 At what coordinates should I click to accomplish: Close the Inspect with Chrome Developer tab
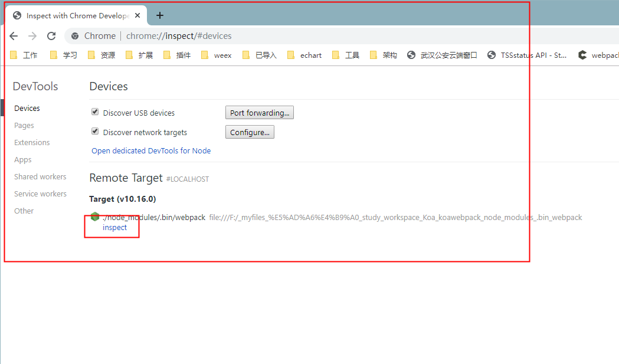click(x=137, y=15)
